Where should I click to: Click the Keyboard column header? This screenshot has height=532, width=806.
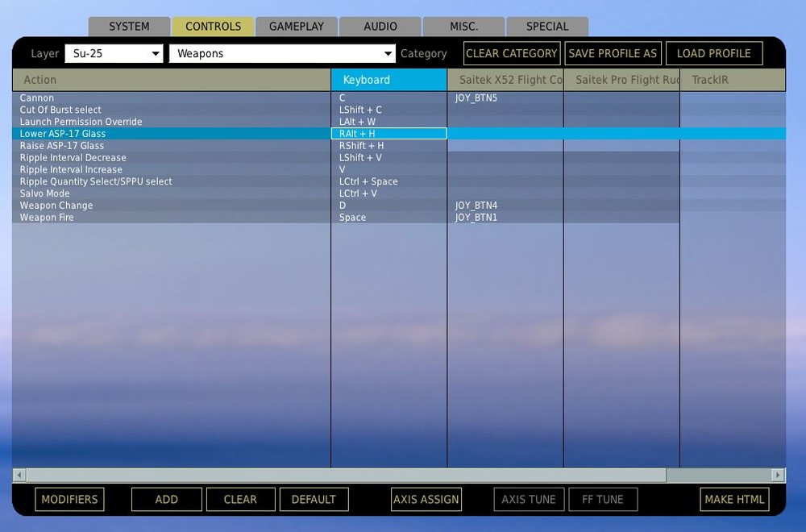click(x=389, y=80)
